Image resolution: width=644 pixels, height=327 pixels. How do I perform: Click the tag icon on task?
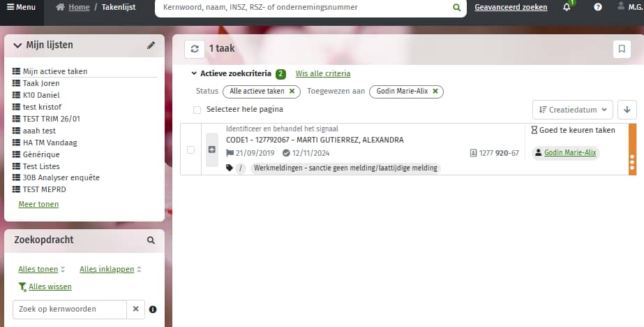point(230,168)
